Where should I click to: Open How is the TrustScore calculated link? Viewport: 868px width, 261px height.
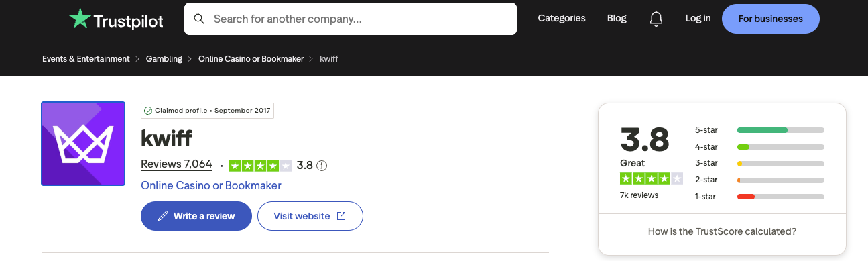(x=722, y=231)
